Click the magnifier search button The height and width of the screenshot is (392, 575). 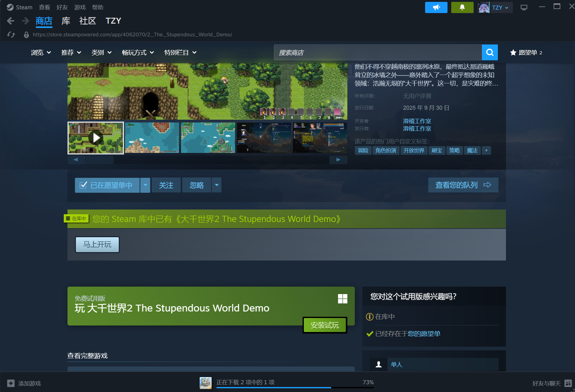(490, 53)
